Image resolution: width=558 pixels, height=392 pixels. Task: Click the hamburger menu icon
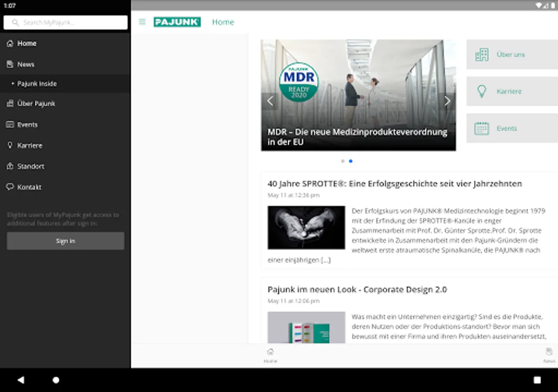[142, 22]
